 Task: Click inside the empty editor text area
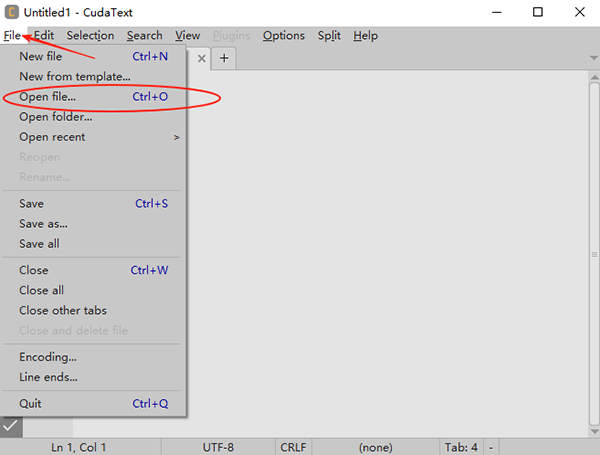pos(387,253)
